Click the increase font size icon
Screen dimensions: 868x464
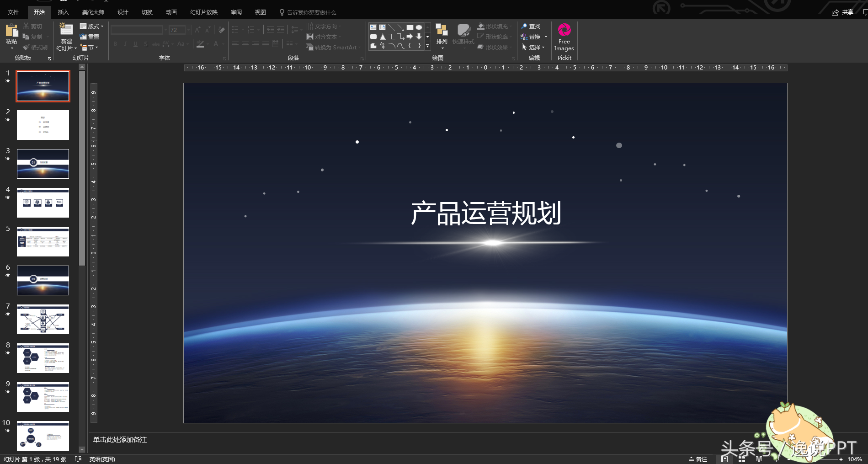(x=197, y=30)
